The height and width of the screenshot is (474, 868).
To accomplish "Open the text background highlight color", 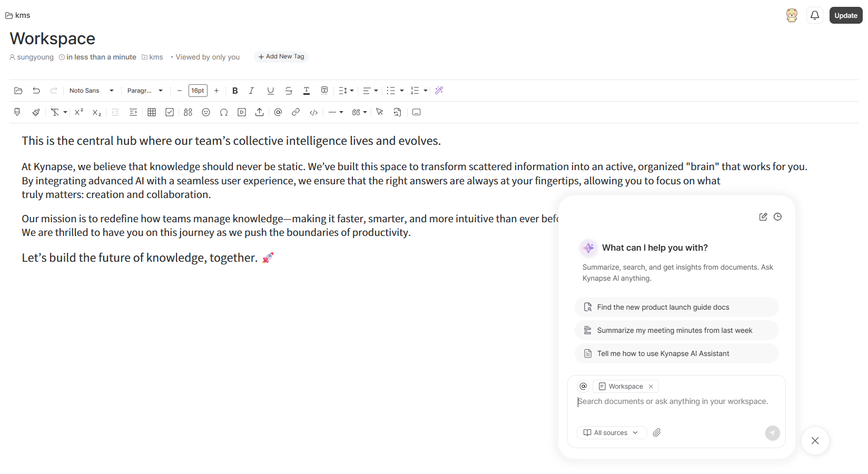I will pyautogui.click(x=324, y=91).
